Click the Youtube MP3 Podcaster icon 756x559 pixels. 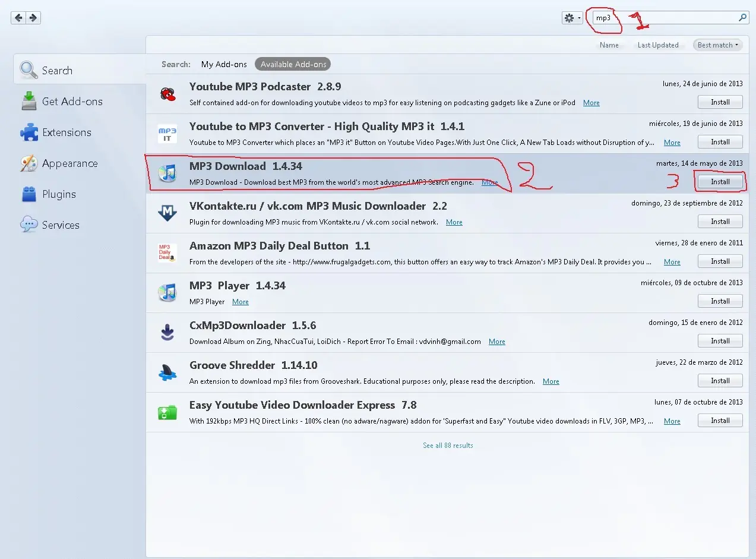pyautogui.click(x=167, y=94)
